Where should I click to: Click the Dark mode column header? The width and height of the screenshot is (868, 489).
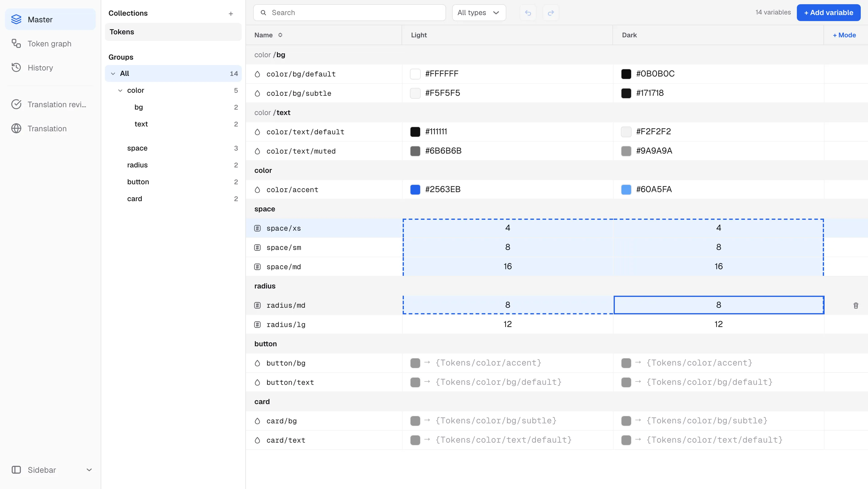click(x=718, y=35)
